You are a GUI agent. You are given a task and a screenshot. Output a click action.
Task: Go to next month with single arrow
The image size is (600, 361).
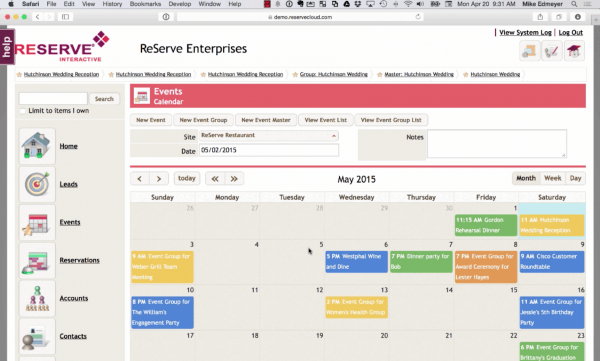pos(158,179)
